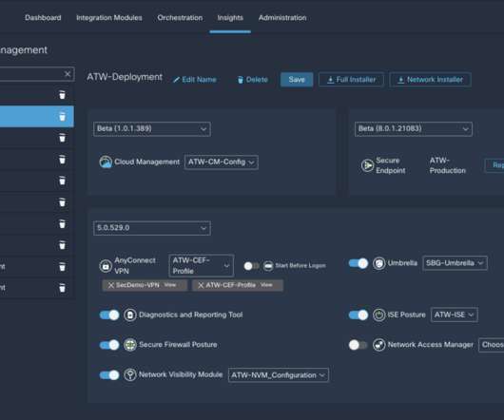This screenshot has height=420, width=504.
Task: Open the Dashboard tab
Action: point(43,18)
